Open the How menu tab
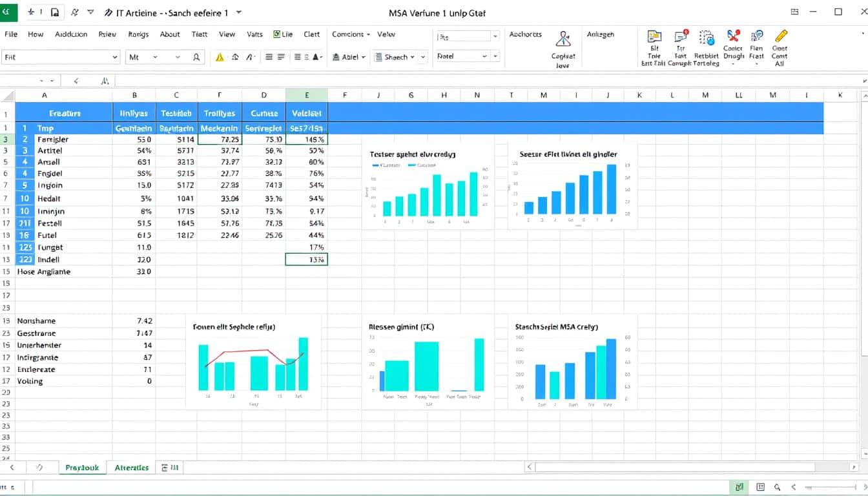 pyautogui.click(x=36, y=34)
